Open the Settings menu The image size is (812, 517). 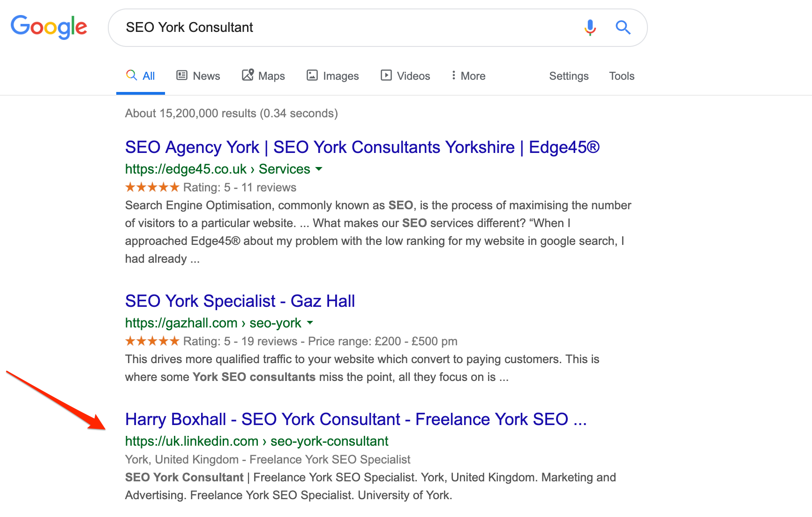click(569, 76)
